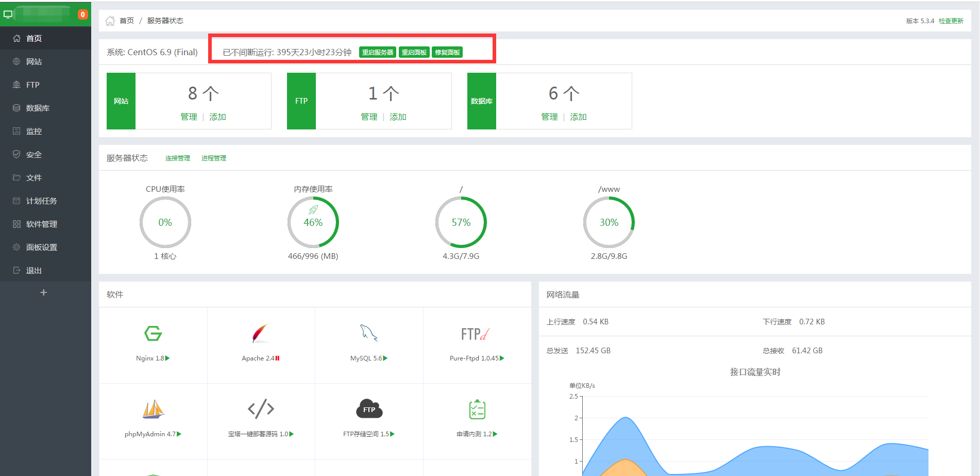The image size is (980, 476).
Task: Click the 版本 5.3.4 text
Action: [x=920, y=21]
